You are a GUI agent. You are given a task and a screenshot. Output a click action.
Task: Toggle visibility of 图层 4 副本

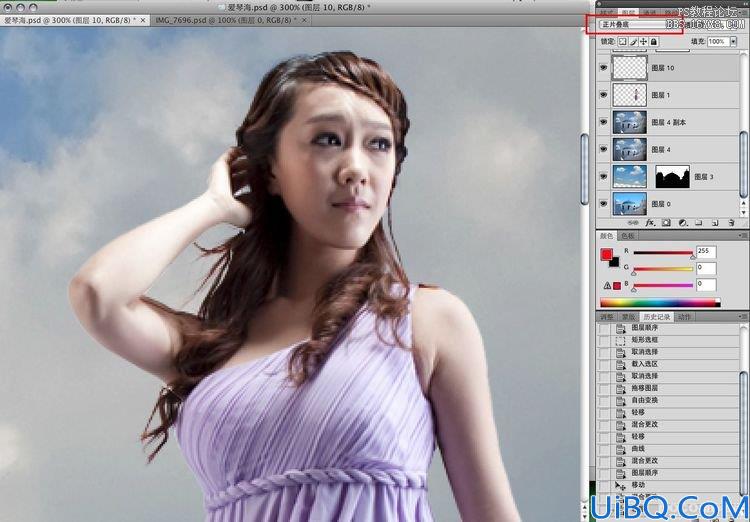click(604, 122)
